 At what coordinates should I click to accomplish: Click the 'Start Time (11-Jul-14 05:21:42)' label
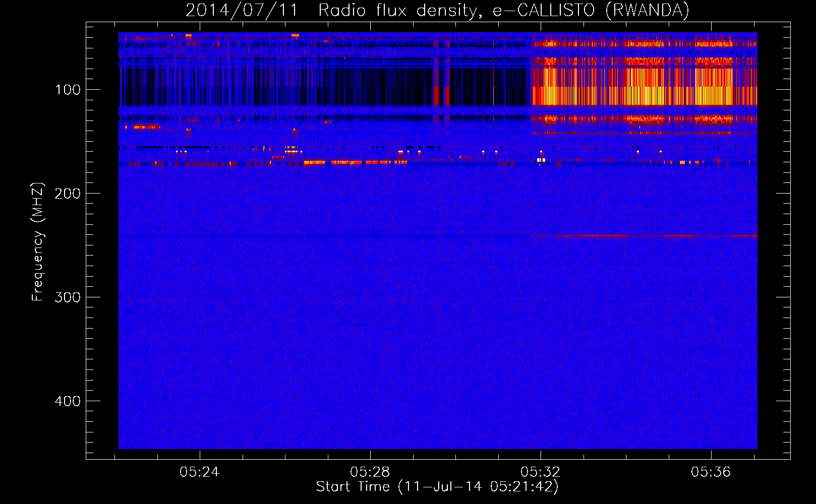pyautogui.click(x=437, y=487)
